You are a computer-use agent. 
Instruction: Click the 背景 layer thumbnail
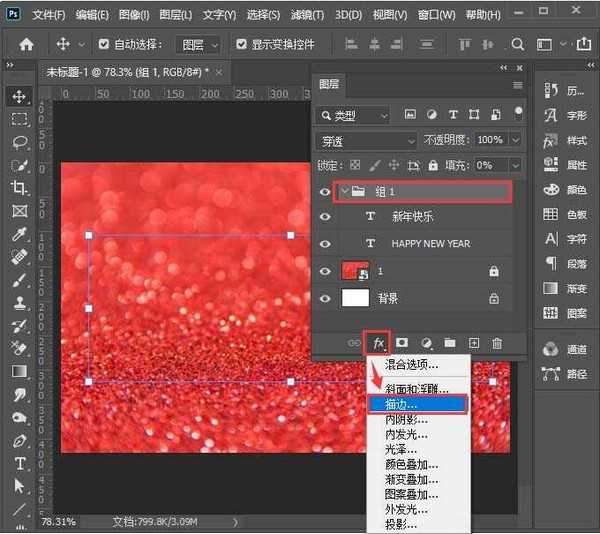pyautogui.click(x=355, y=298)
